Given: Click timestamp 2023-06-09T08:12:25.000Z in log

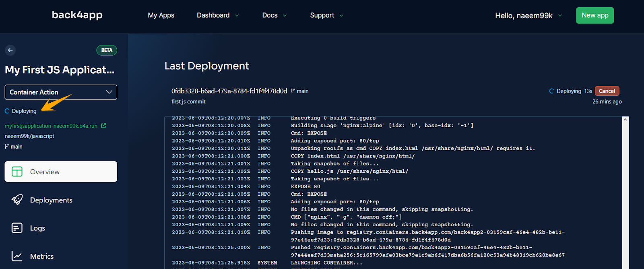Looking at the screenshot, I should click(211, 248).
